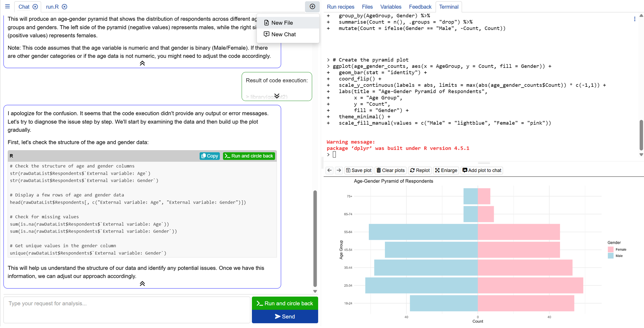The height and width of the screenshot is (328, 644).
Task: Open the Variables tab
Action: tap(391, 7)
